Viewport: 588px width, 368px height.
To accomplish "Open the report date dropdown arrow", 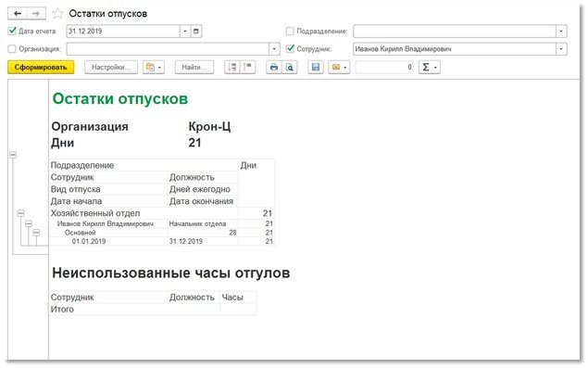I will (185, 32).
